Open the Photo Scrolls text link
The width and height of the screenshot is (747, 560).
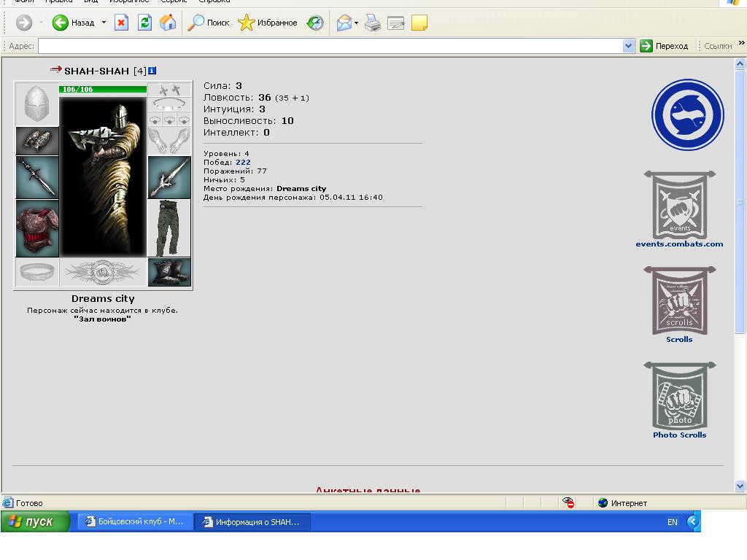(679, 435)
